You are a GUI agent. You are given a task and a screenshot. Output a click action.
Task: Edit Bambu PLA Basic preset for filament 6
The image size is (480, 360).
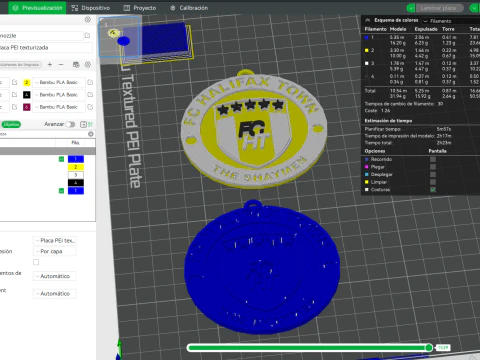pyautogui.click(x=90, y=107)
